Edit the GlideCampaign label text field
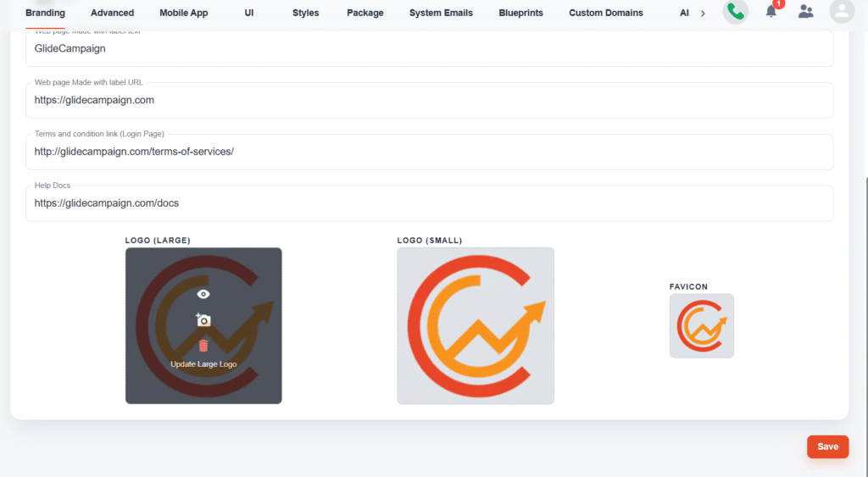Image resolution: width=868 pixels, height=477 pixels. pyautogui.click(x=429, y=48)
